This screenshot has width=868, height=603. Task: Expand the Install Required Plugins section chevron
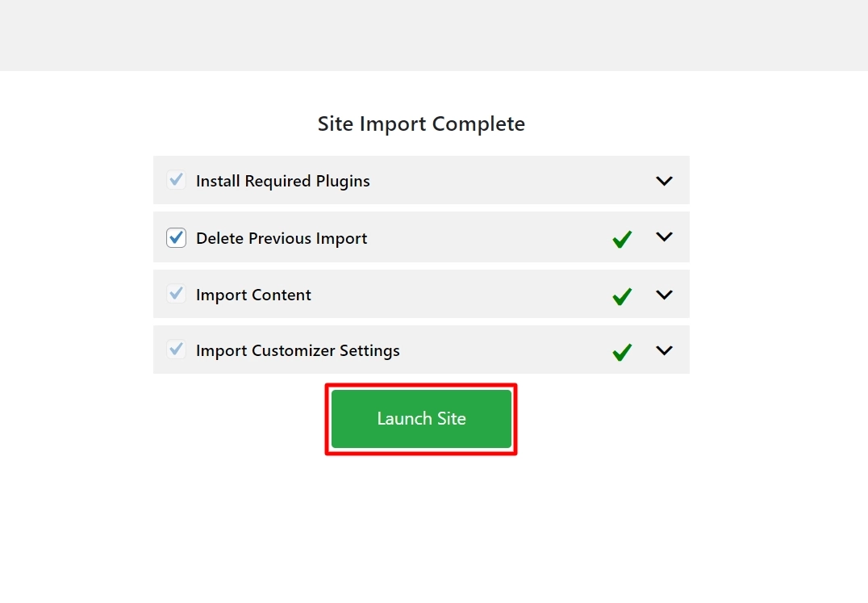coord(664,181)
